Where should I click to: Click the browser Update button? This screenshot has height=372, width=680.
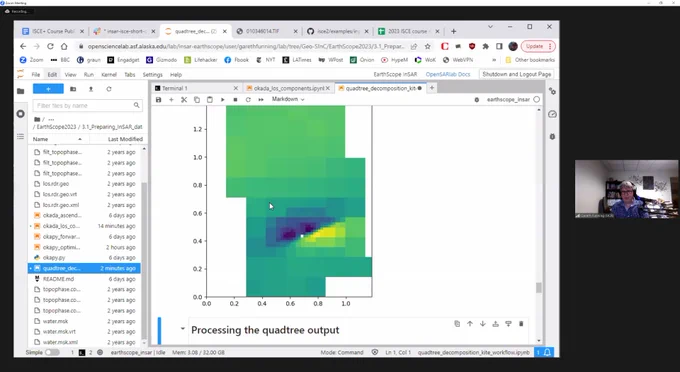click(538, 46)
